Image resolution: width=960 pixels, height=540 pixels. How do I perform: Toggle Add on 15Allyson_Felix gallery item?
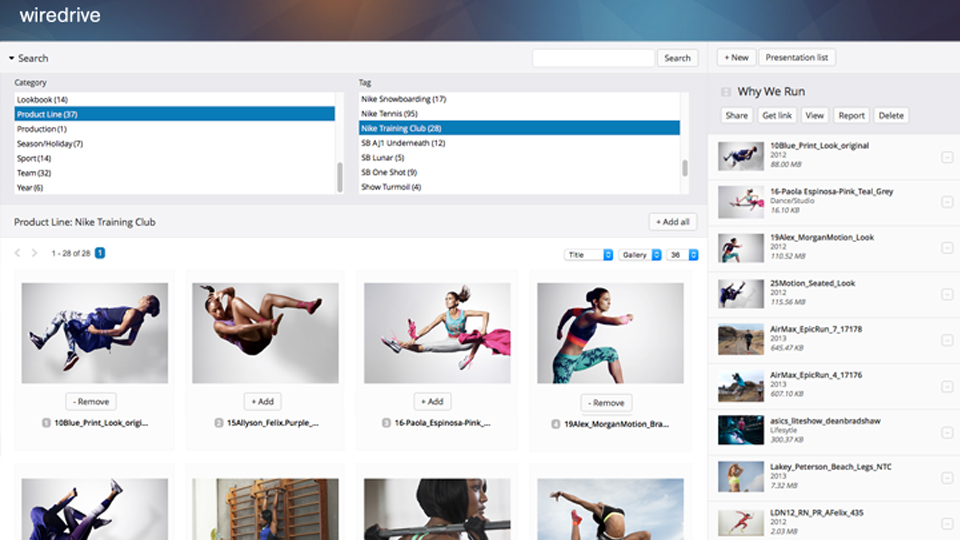point(262,401)
